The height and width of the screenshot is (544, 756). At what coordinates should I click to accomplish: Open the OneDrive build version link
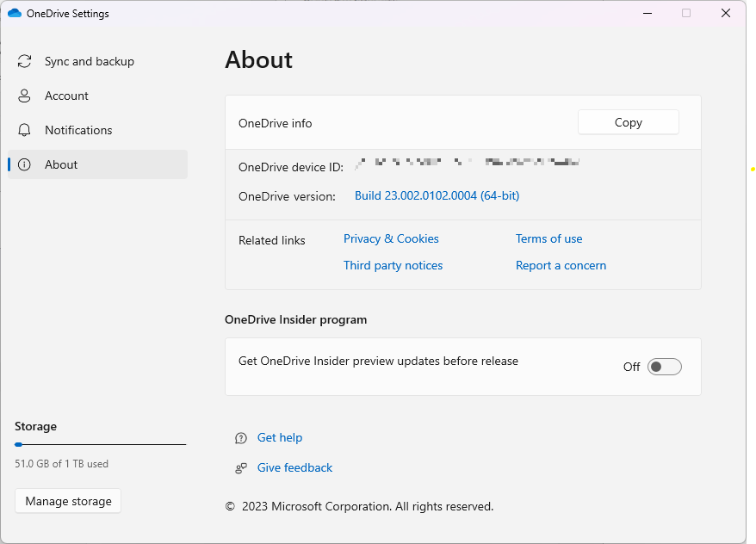pyautogui.click(x=437, y=195)
